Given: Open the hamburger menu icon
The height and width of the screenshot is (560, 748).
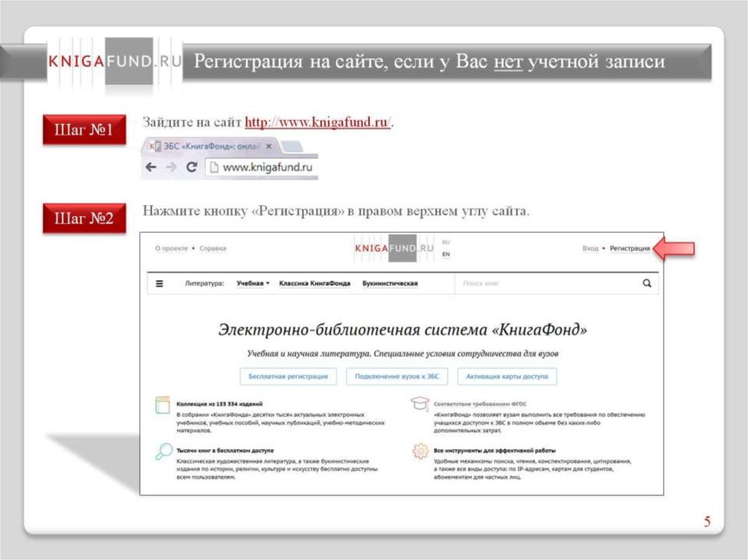Looking at the screenshot, I should 160,283.
